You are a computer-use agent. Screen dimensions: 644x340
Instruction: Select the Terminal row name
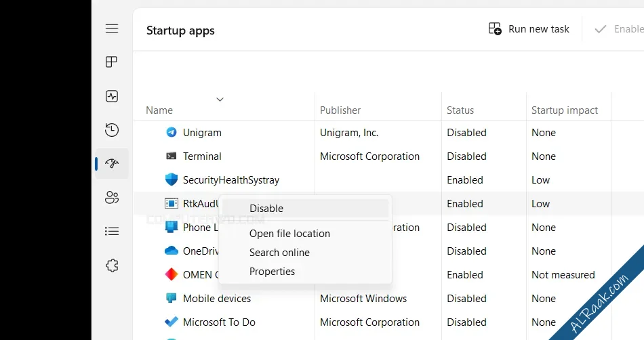coord(202,156)
